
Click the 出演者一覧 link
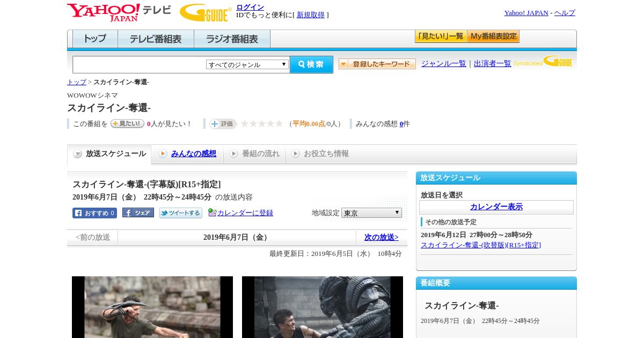click(x=493, y=63)
